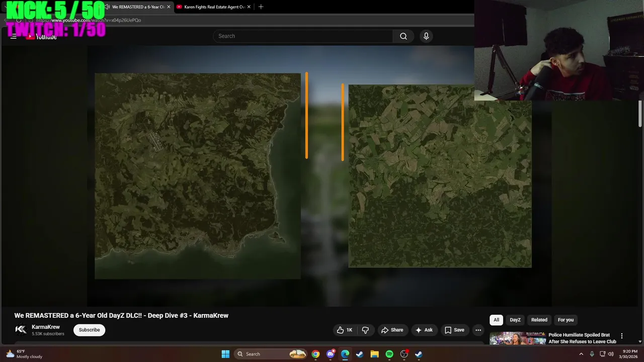Dislike the video with thumbs down
This screenshot has height=362, width=644.
point(365,330)
